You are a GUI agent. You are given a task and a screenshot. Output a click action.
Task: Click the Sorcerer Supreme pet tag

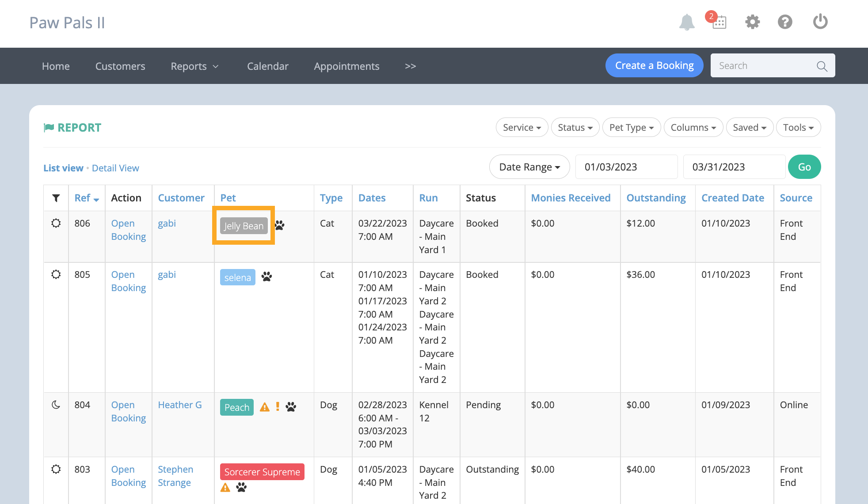262,472
